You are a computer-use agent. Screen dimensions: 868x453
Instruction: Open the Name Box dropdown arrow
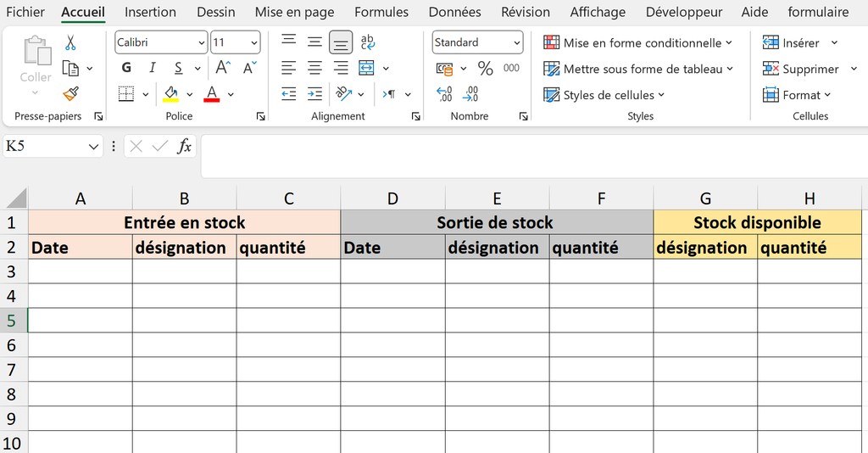coord(93,147)
